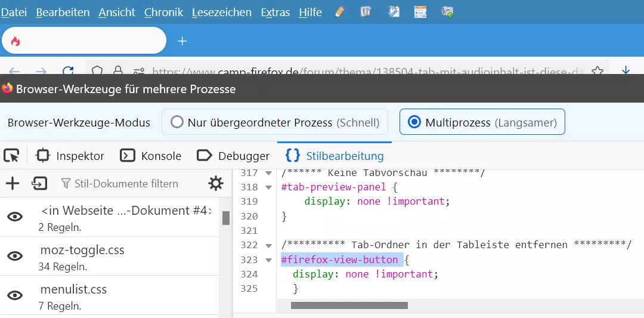Click the element picker icon

coord(11,156)
